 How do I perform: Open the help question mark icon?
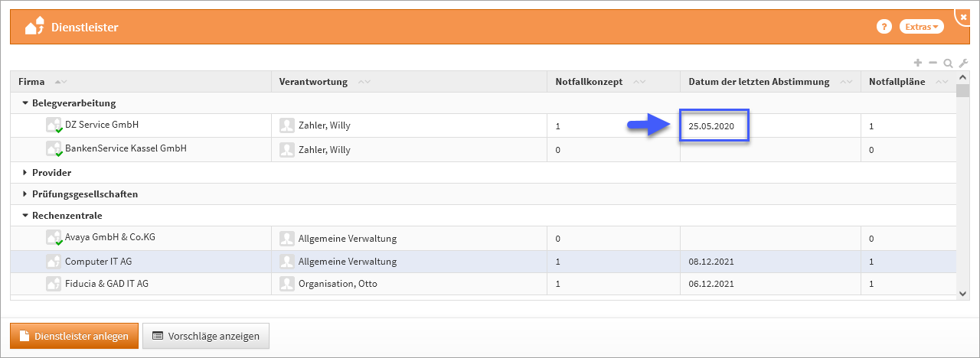pos(884,27)
